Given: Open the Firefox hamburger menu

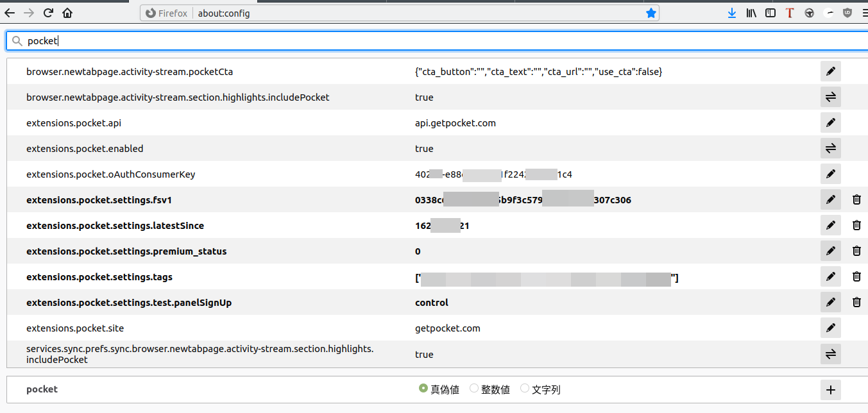Looking at the screenshot, I should coord(864,13).
